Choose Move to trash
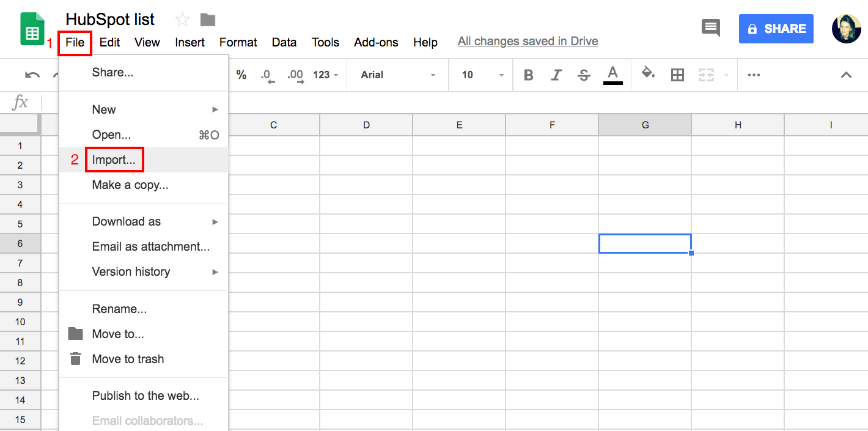 (144, 359)
